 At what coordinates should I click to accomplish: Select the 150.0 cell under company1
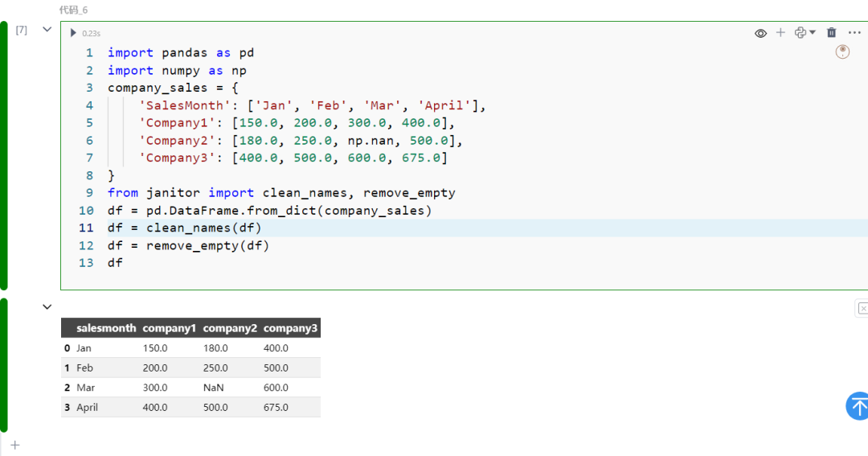155,348
